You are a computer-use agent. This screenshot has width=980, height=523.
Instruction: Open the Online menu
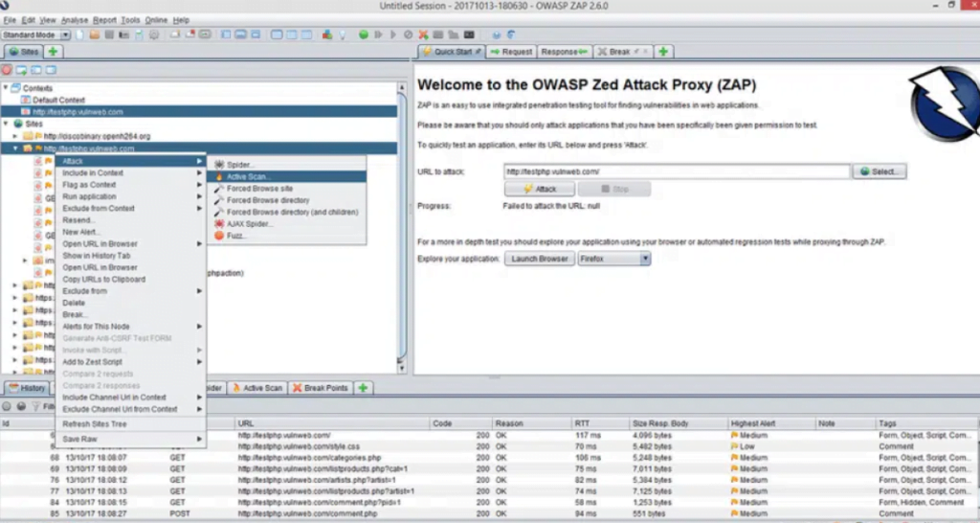(x=156, y=20)
